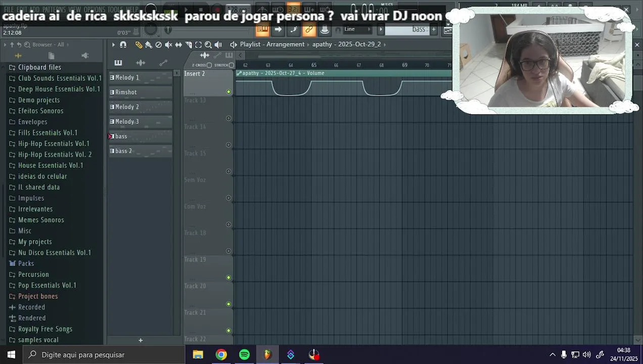
Task: Select bass 2 pattern in picker
Action: point(141,151)
